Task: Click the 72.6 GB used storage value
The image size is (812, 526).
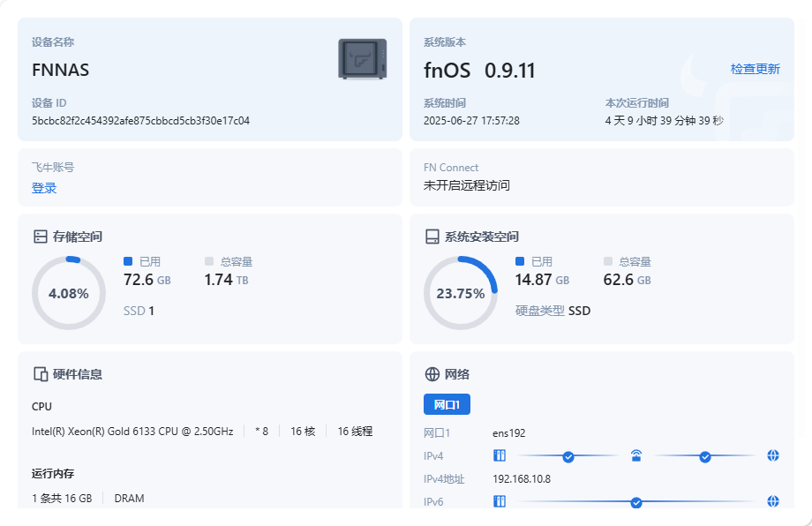Action: 147,280
